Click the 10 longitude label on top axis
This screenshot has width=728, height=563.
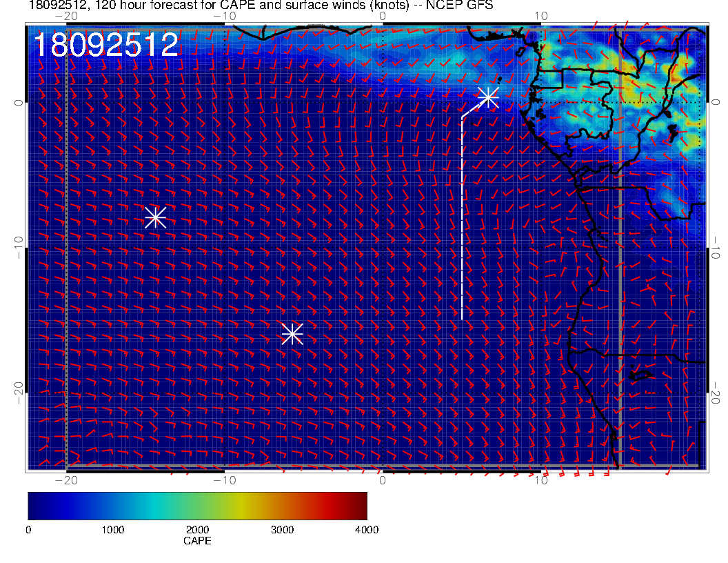(x=541, y=16)
